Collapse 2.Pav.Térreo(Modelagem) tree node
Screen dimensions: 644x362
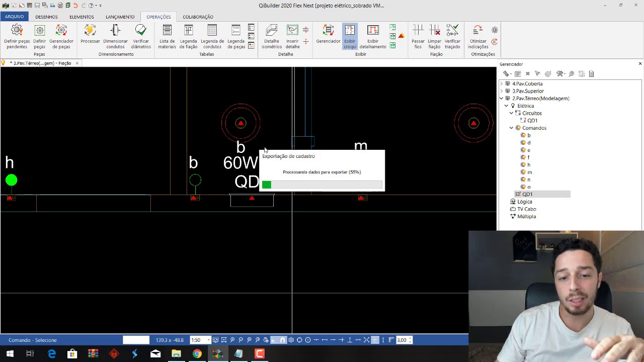click(502, 99)
